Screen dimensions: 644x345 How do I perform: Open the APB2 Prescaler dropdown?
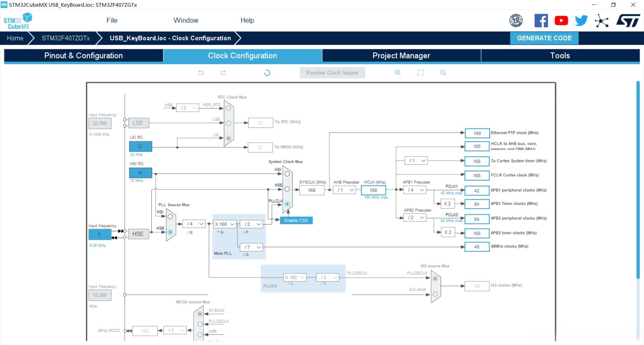(x=415, y=218)
